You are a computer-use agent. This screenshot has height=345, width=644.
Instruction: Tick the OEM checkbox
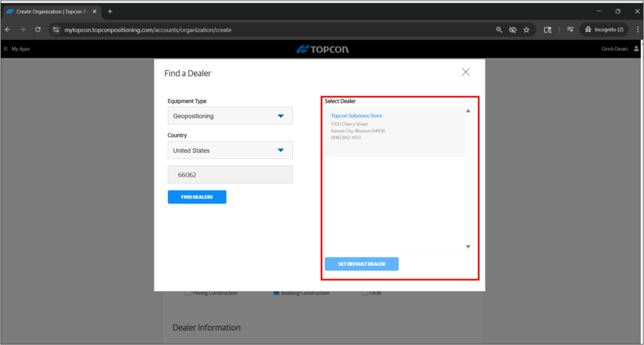point(364,293)
